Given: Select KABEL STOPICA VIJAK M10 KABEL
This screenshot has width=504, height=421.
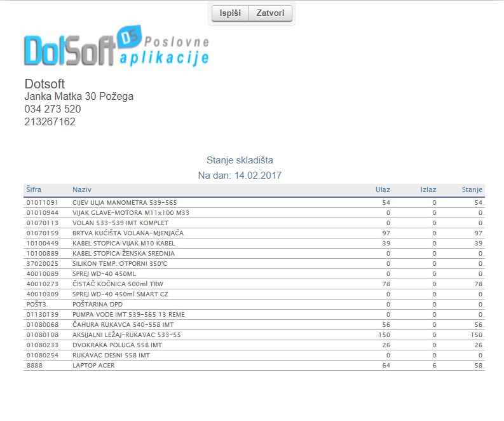Looking at the screenshot, I should (x=123, y=243).
